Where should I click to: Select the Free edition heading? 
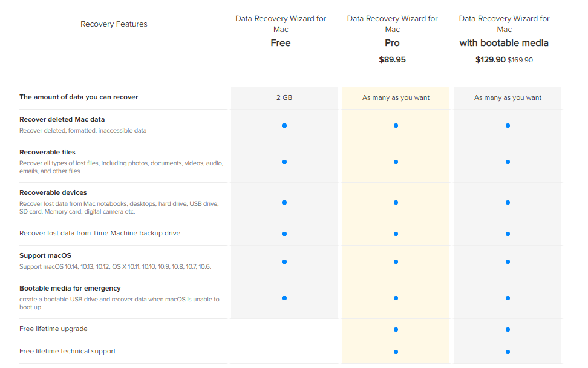pos(281,43)
